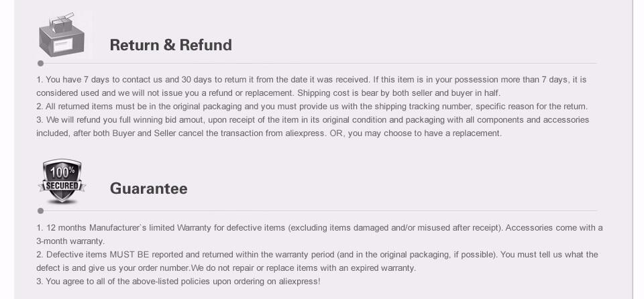Click the '3-month warranty.' text

(x=70, y=241)
